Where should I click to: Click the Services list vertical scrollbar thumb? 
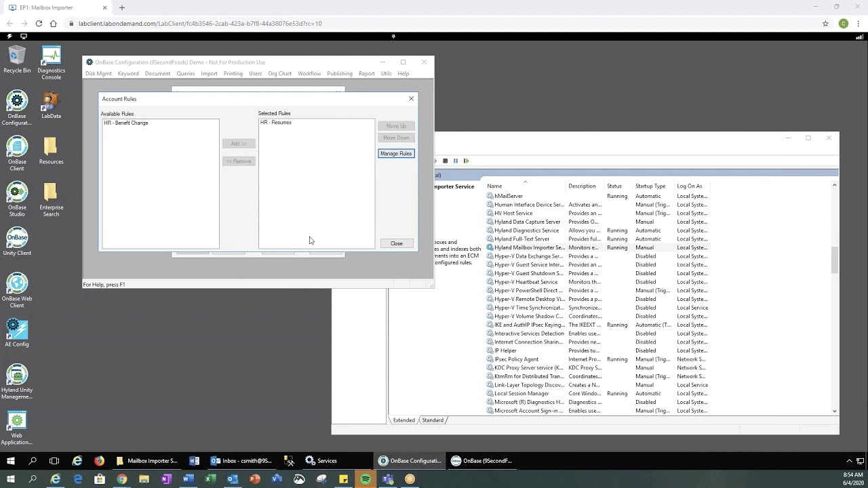(835, 260)
